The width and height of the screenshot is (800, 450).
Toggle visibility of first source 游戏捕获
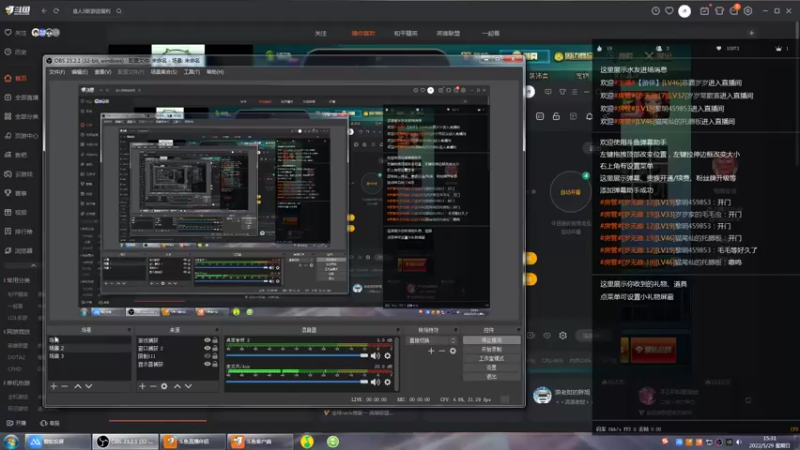(207, 340)
